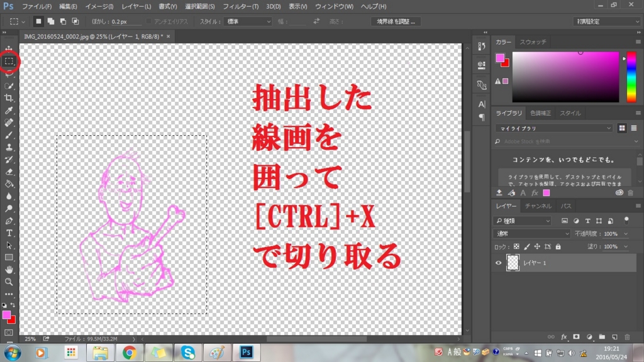
Task: Toggle lock all padlock icon
Action: 558,246
